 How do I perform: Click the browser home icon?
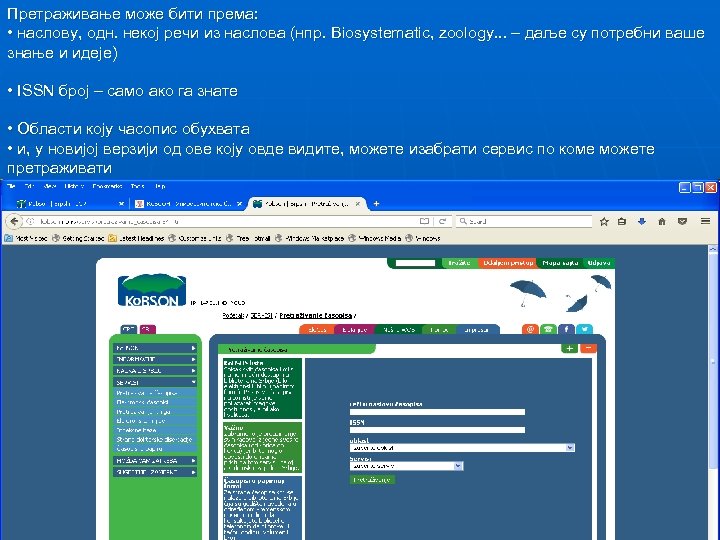click(x=662, y=222)
